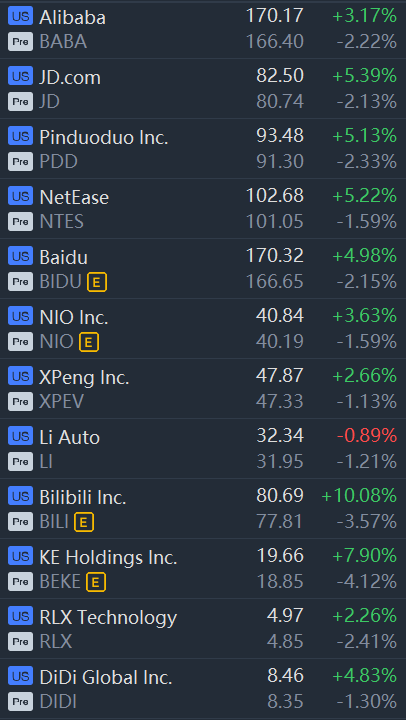
Task: Click the US badge beside Alibaba
Action: (20, 15)
